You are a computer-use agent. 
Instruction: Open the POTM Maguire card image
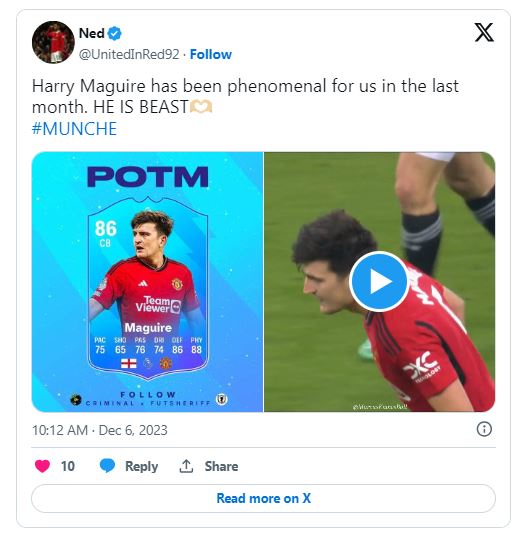click(147, 282)
